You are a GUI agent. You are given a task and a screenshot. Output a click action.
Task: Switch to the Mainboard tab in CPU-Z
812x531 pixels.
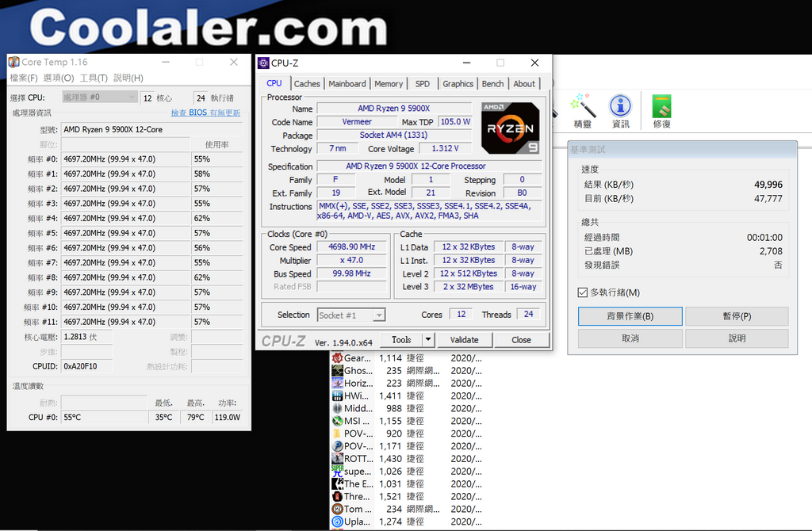coord(347,84)
